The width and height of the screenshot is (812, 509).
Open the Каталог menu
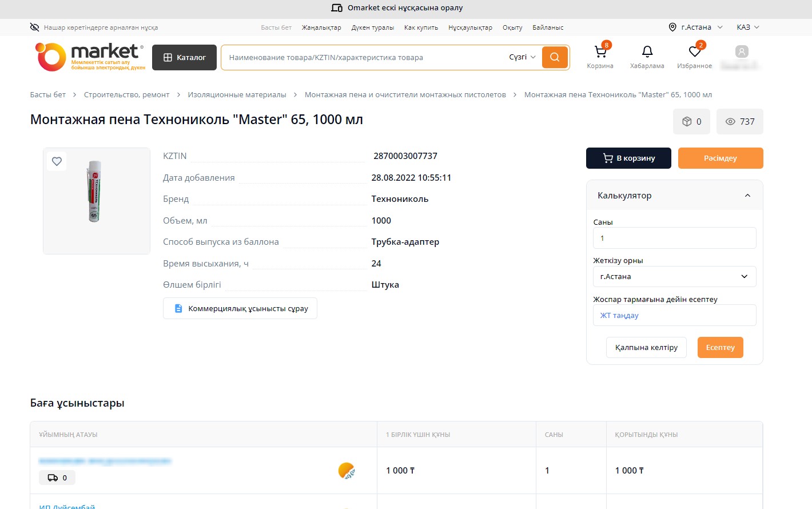184,57
